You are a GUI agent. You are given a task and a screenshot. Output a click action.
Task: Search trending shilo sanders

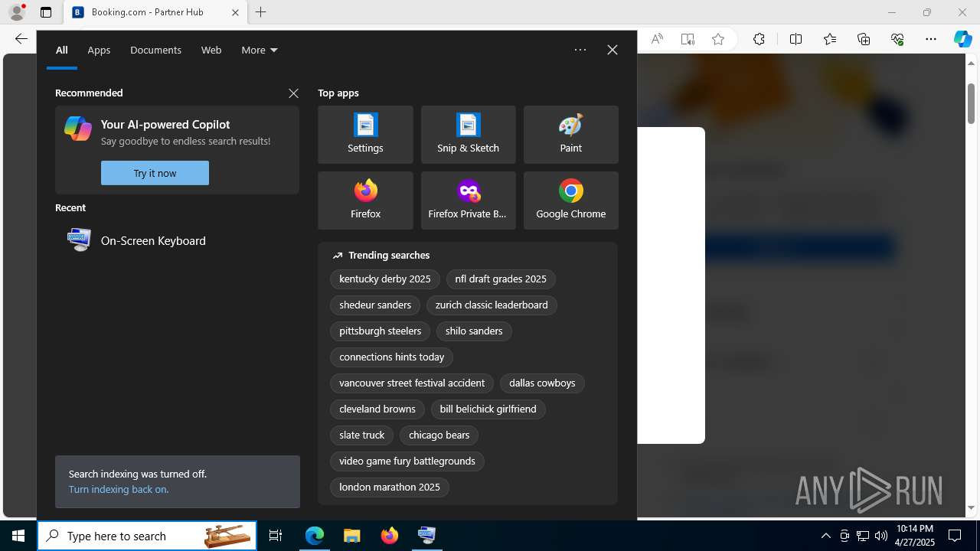click(474, 331)
